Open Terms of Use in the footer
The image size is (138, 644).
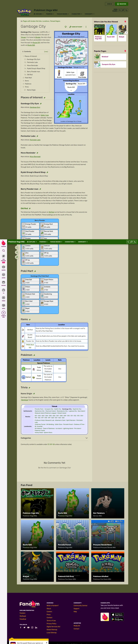click(x=51, y=620)
